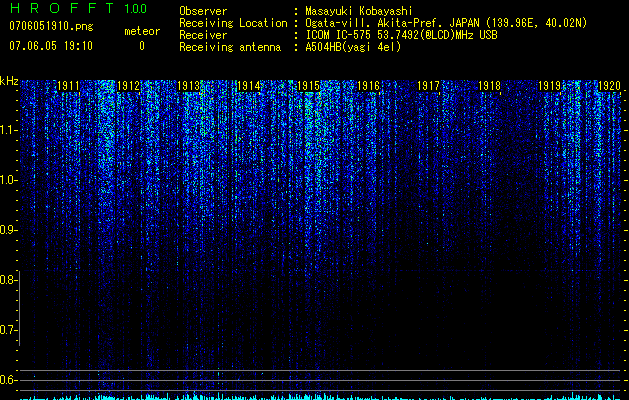629x400 pixels.
Task: Click the kHz axis unit label
Action: coord(9,81)
